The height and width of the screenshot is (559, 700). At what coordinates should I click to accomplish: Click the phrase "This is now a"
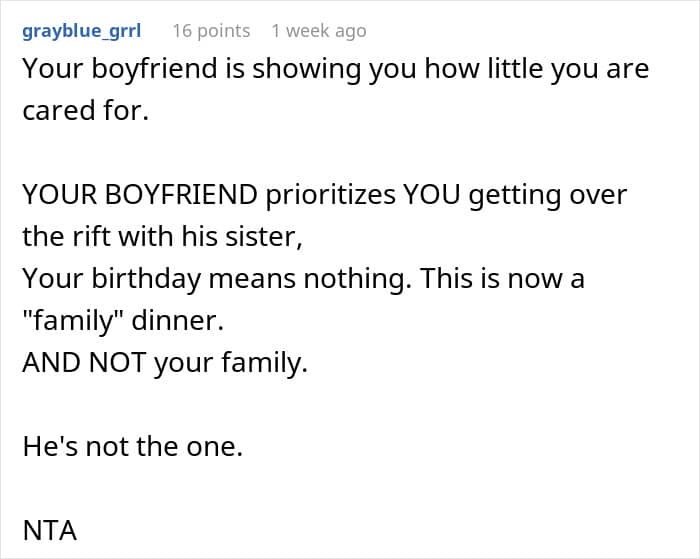(503, 278)
